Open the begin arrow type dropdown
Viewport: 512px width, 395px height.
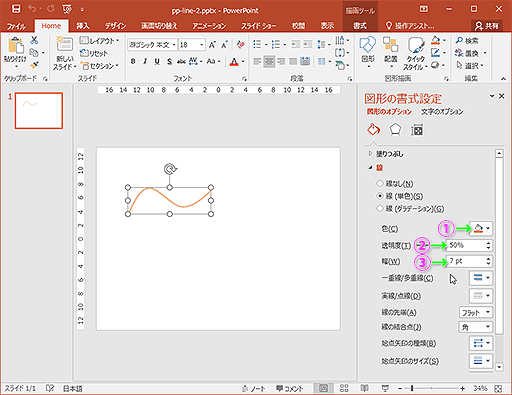pyautogui.click(x=481, y=343)
